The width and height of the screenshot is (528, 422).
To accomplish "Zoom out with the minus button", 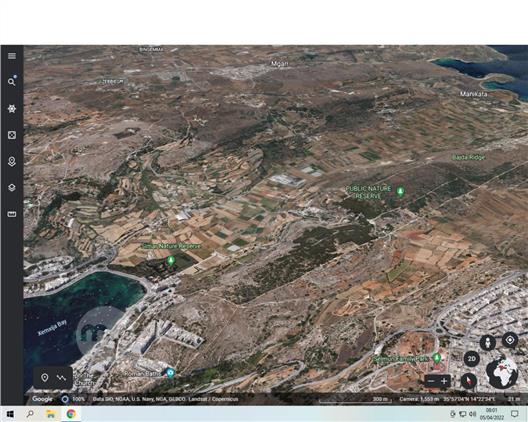I will tap(431, 381).
